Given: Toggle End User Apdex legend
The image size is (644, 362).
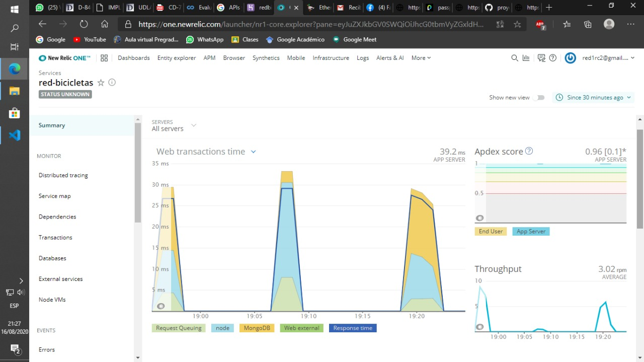Looking at the screenshot, I should (491, 232).
